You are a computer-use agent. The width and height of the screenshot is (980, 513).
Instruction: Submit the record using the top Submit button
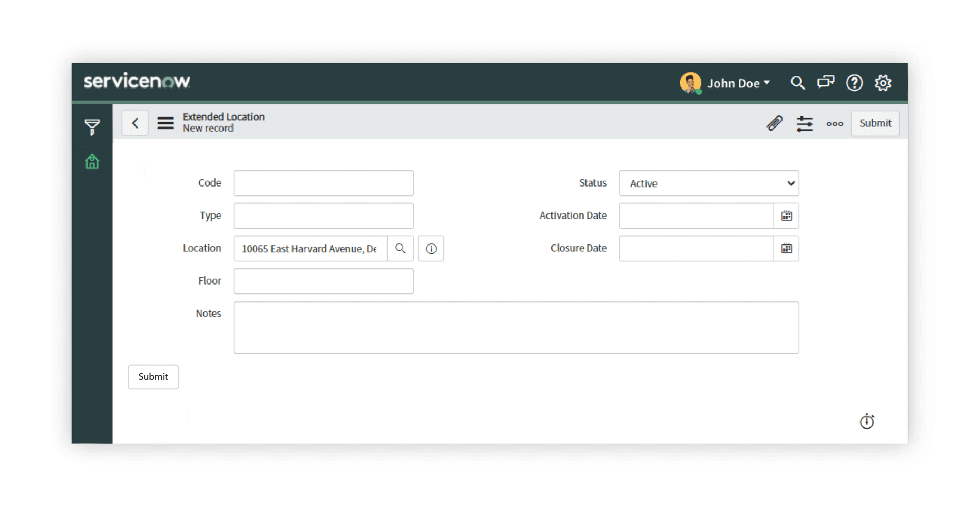tap(875, 123)
